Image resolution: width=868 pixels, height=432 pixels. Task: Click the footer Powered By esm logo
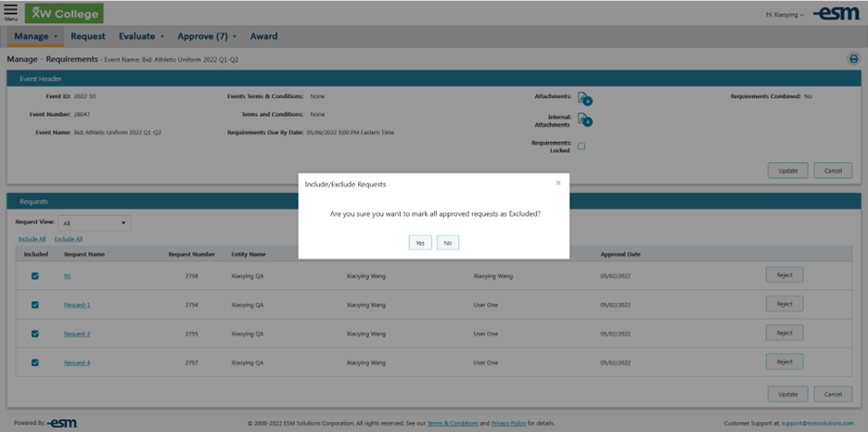click(x=62, y=423)
